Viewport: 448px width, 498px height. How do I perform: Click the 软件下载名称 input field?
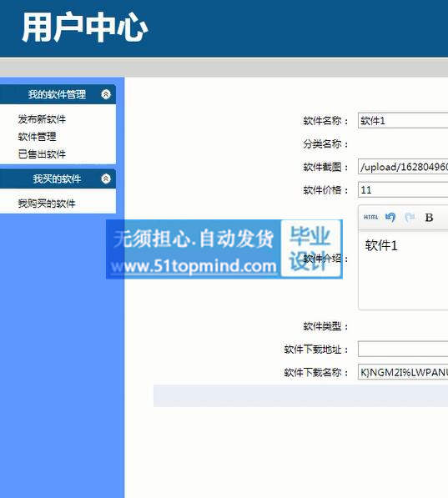click(403, 372)
